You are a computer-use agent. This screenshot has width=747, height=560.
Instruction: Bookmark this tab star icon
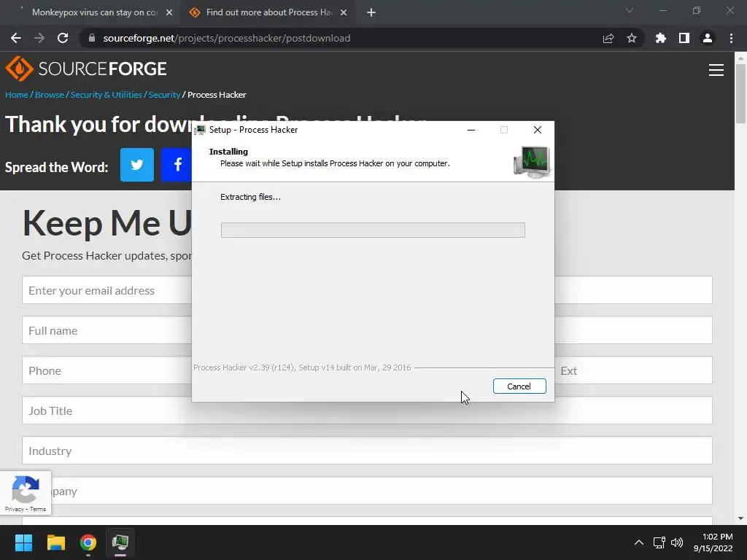tap(632, 38)
